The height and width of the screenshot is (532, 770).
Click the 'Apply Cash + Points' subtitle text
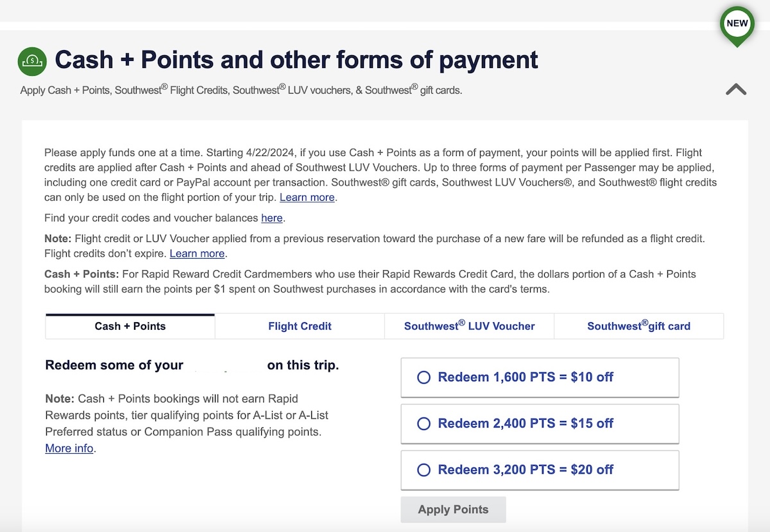[241, 90]
